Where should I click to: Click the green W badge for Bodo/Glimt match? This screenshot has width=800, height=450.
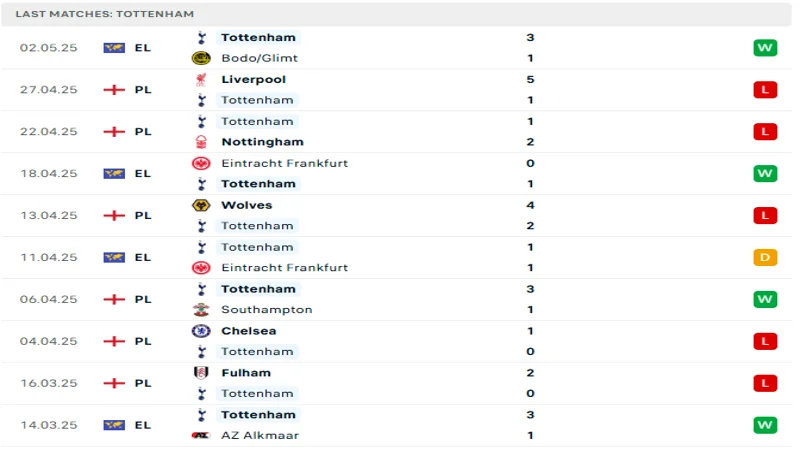coord(765,48)
